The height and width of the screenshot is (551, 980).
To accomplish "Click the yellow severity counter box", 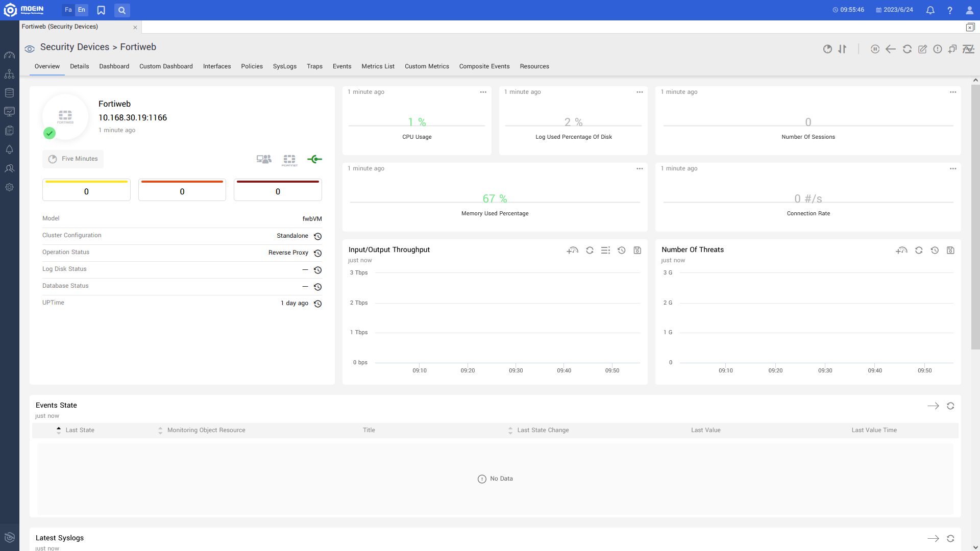I will tap(86, 190).
